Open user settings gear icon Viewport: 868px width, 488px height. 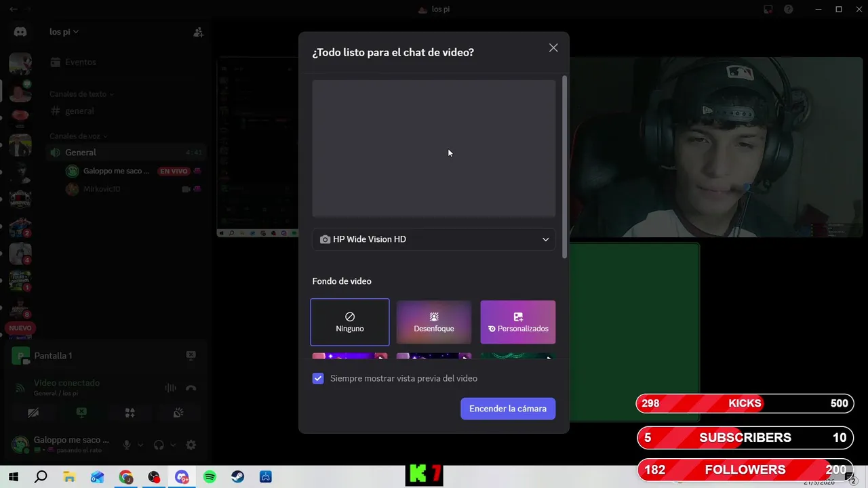[191, 445]
